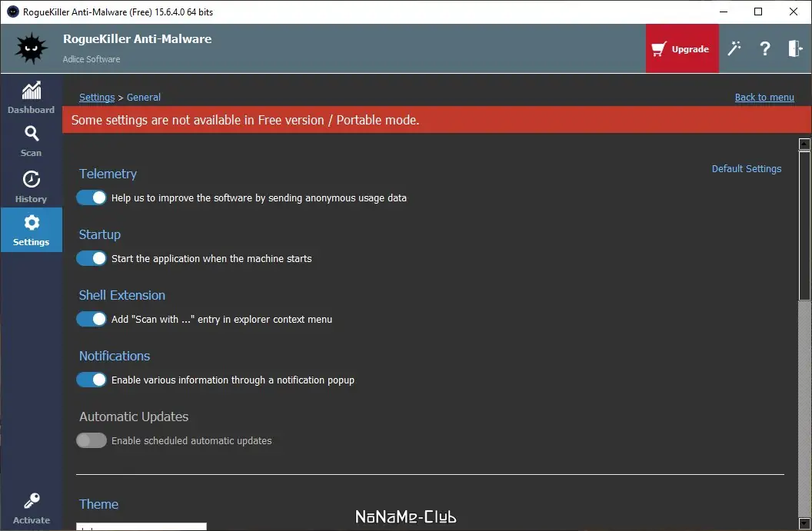
Task: Toggle scheduled automatic updates switch
Action: 92,440
